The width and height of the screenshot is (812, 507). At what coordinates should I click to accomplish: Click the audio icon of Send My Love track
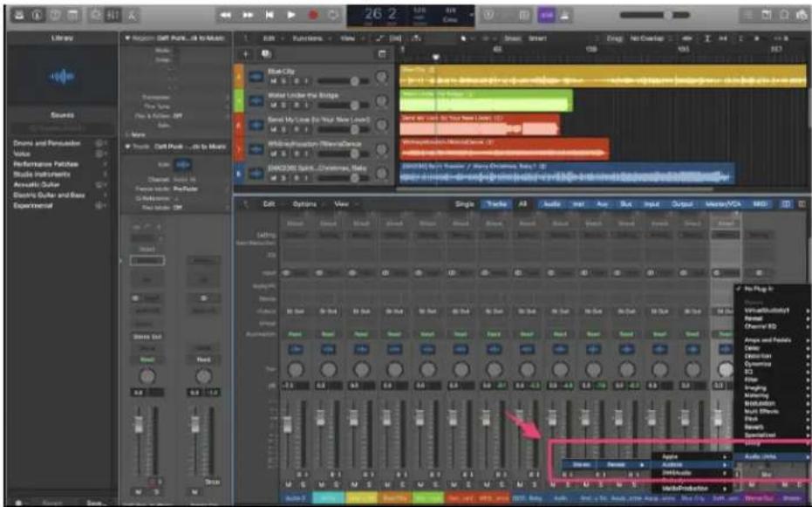256,124
